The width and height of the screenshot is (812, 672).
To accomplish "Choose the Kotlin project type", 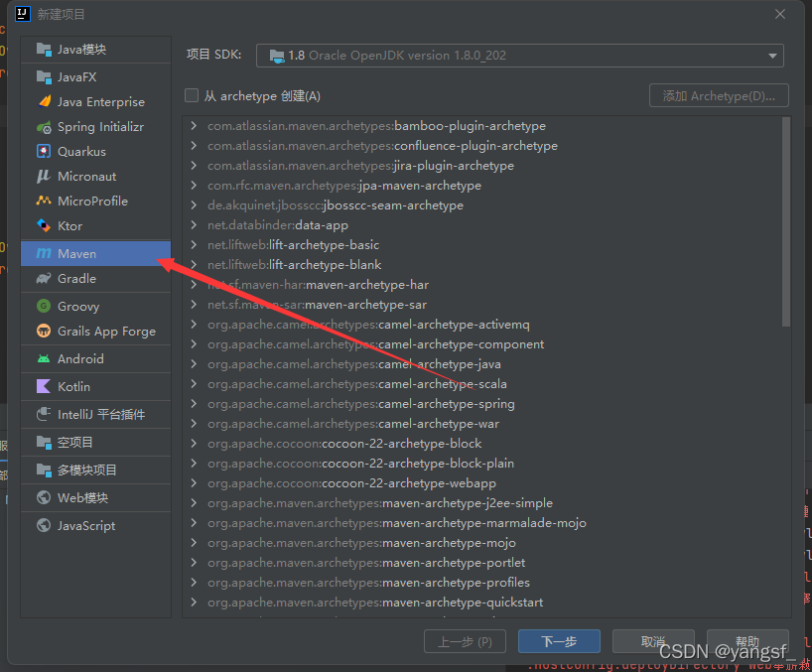I will (x=96, y=387).
